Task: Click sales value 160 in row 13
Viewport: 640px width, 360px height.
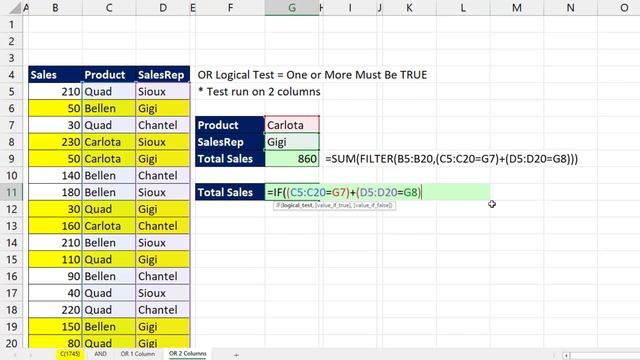Action: coord(55,226)
